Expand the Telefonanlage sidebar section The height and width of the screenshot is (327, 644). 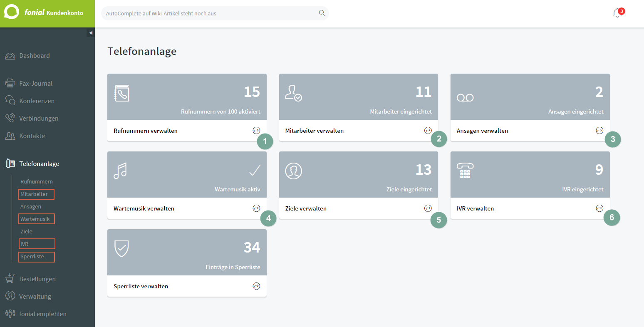(x=39, y=164)
